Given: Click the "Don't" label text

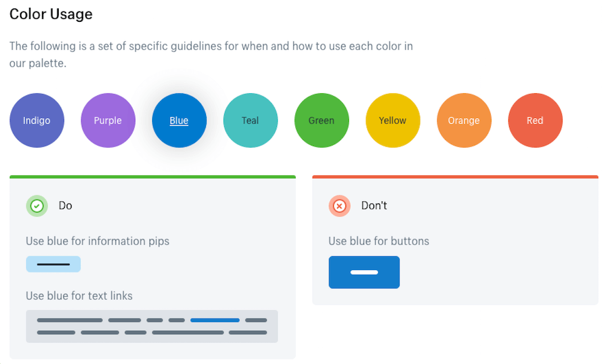Looking at the screenshot, I should coord(374,206).
